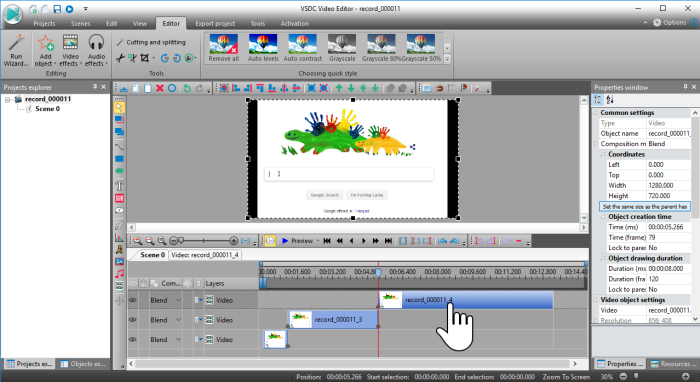700x382 pixels.
Task: Open the Scenes ribbon tab
Action: [80, 24]
